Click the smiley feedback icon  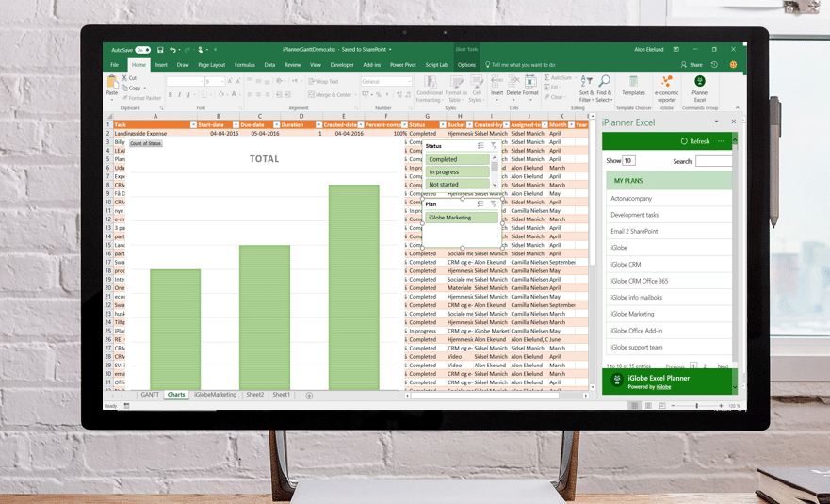[x=733, y=65]
